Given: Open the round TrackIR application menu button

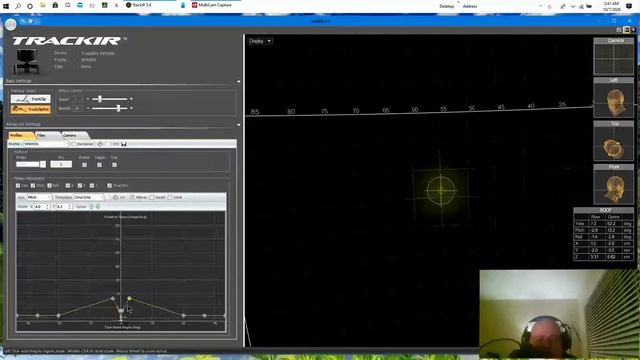Looking at the screenshot, I should [11, 24].
